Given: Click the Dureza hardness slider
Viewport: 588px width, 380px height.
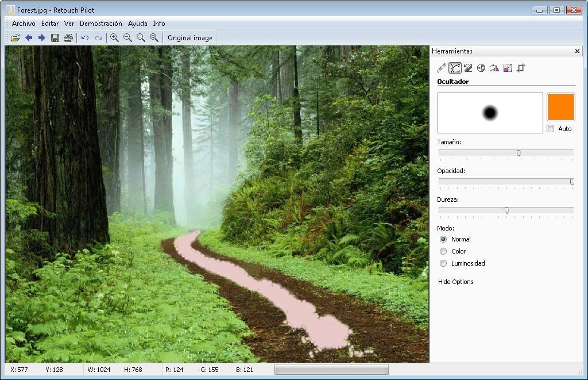Looking at the screenshot, I should tap(506, 210).
